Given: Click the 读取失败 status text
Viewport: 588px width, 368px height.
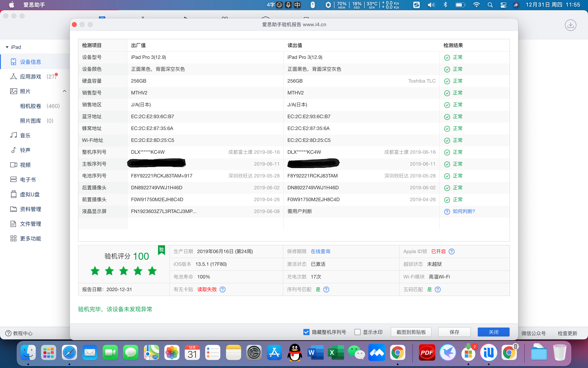Looking at the screenshot, I should (x=207, y=289).
